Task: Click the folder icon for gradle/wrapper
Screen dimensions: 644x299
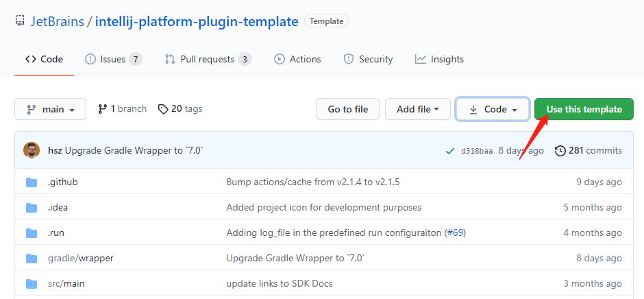Action: (x=32, y=259)
